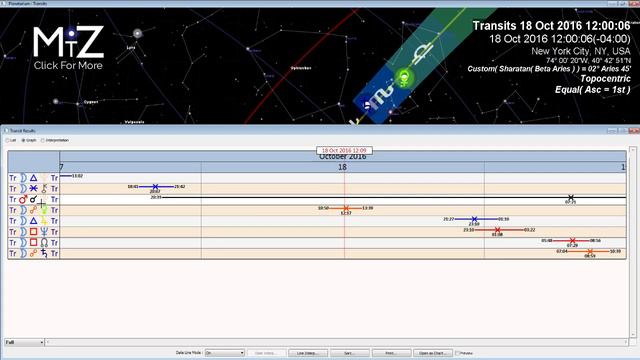Click the Moon glyph in the Saturn row
Viewport: 640px width, 360px height.
[x=23, y=253]
